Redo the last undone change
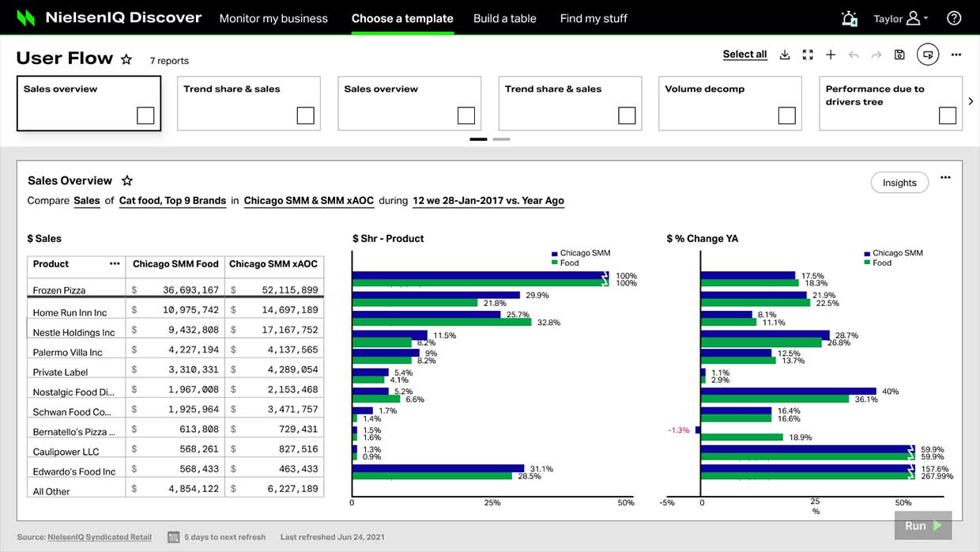This screenshot has width=980, height=552. pos(876,55)
